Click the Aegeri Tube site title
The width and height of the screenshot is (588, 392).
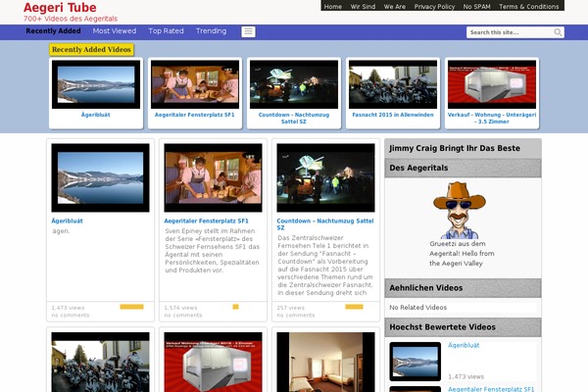click(60, 8)
